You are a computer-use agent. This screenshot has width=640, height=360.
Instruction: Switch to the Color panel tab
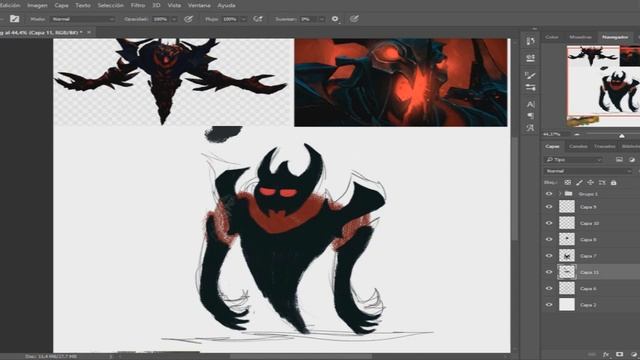tap(552, 37)
